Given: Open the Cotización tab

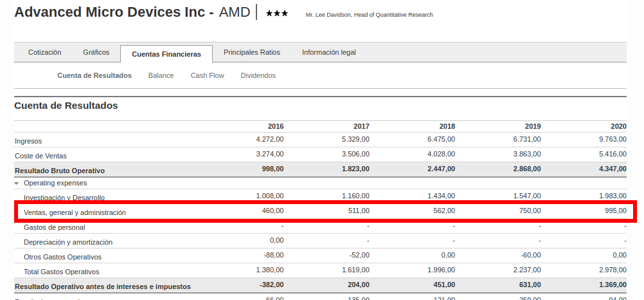Looking at the screenshot, I should 44,52.
